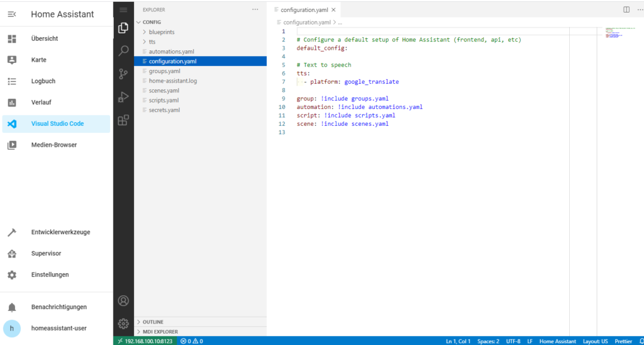
Task: Change end of line sequence LF
Action: 530,341
